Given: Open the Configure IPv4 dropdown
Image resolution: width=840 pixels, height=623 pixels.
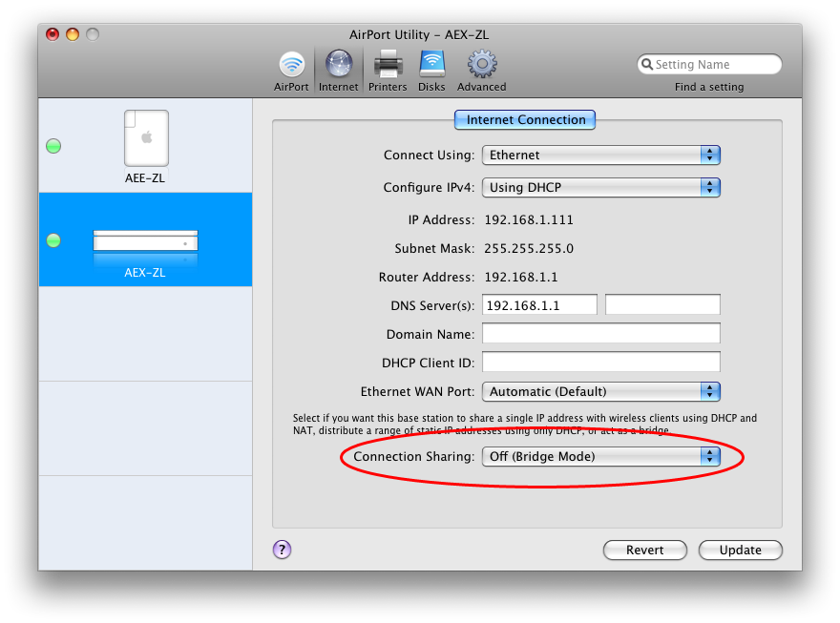Looking at the screenshot, I should tap(601, 188).
